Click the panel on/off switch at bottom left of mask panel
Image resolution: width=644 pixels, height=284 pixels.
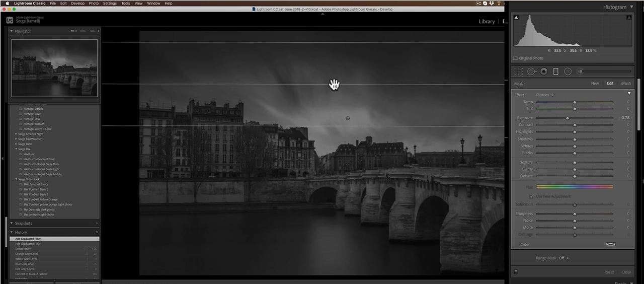tap(516, 272)
